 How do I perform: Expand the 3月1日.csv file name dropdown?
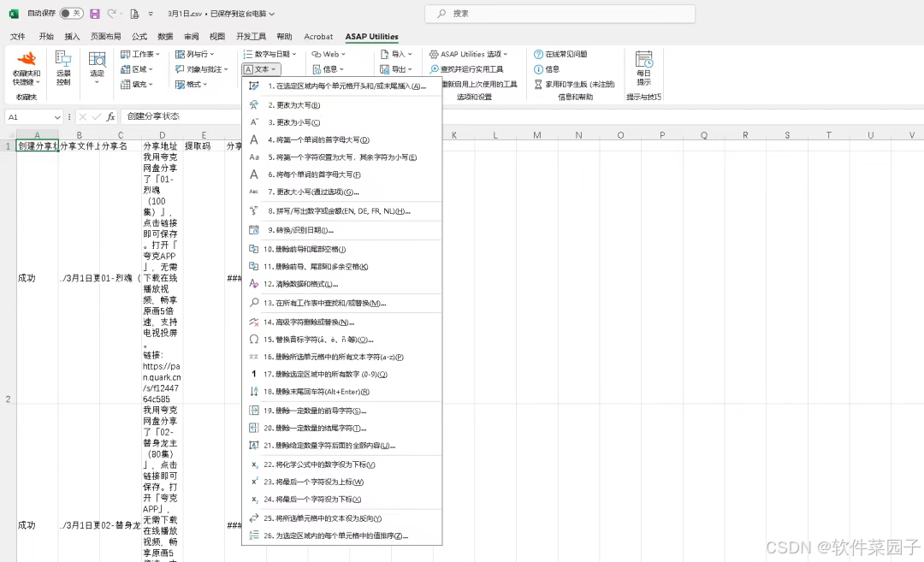[272, 14]
